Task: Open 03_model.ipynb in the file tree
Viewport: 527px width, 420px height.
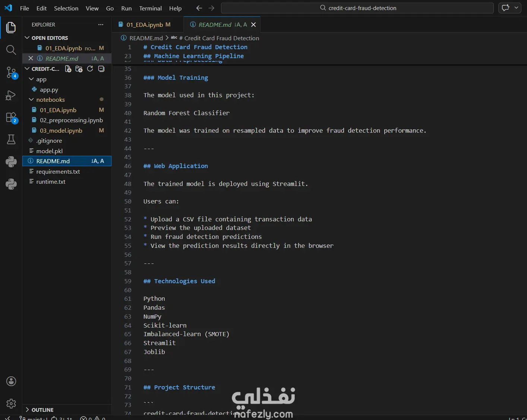Action: (67, 131)
